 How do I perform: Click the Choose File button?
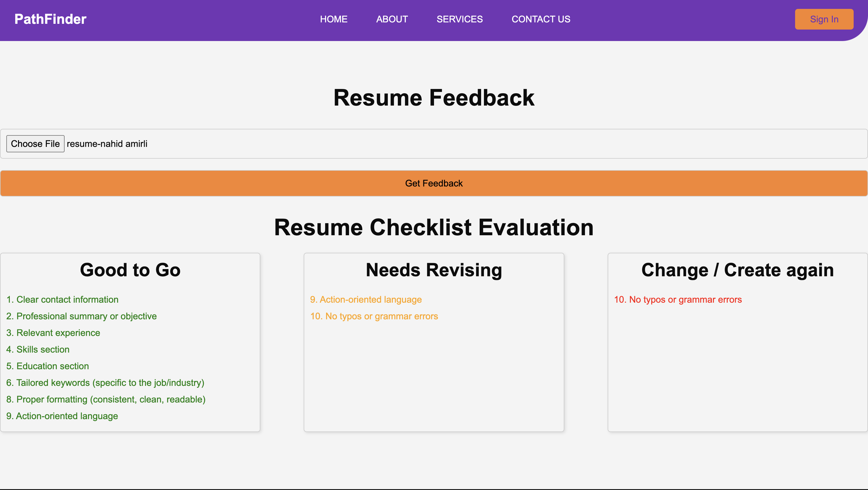35,144
